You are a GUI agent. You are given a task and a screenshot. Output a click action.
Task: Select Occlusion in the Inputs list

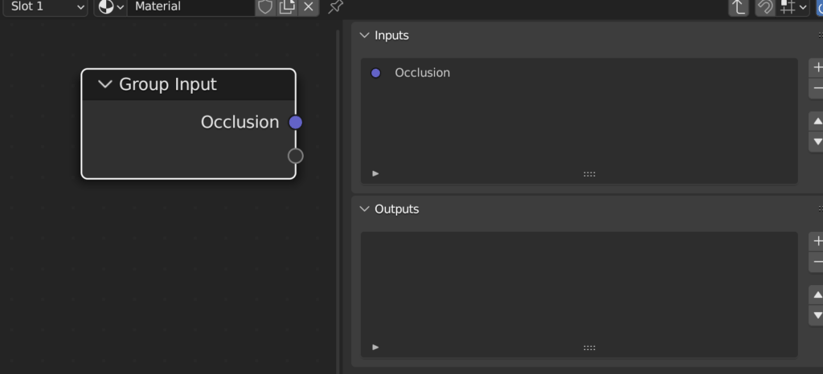coord(579,73)
